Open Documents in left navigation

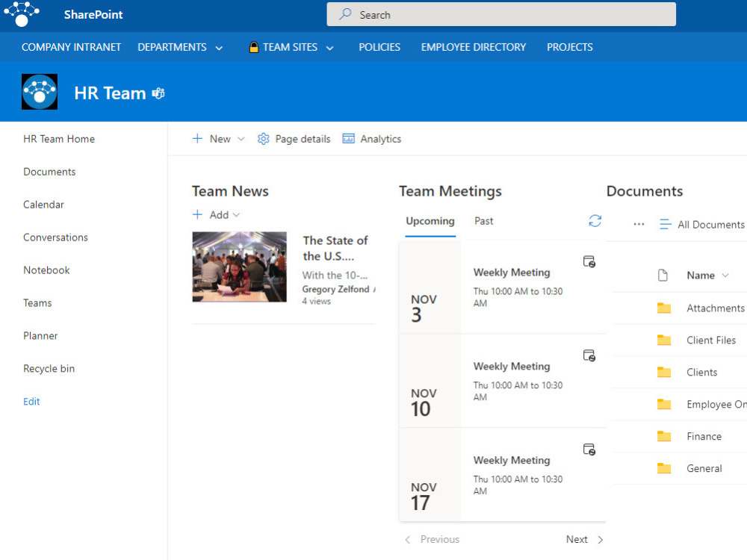49,172
